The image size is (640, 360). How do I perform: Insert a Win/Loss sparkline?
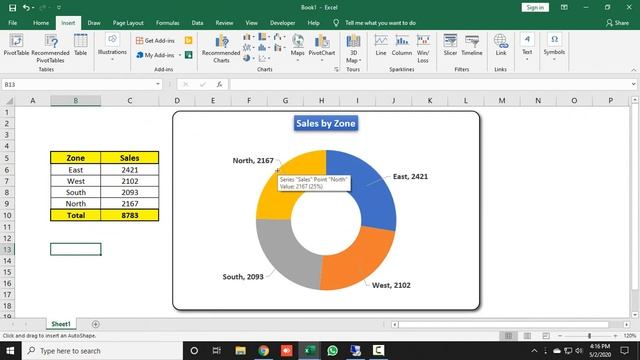[423, 48]
